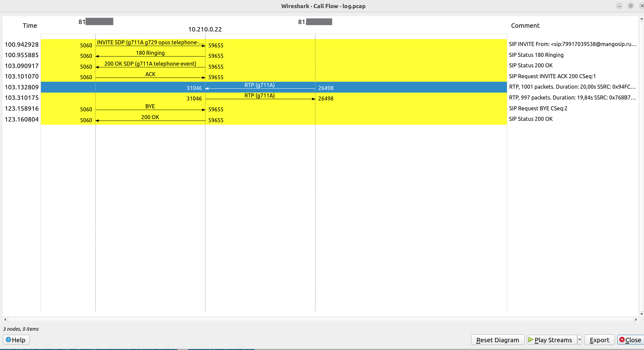Click the scroll right arrow of horizontal scrollbar
This screenshot has height=350, width=644.
pos(636,319)
